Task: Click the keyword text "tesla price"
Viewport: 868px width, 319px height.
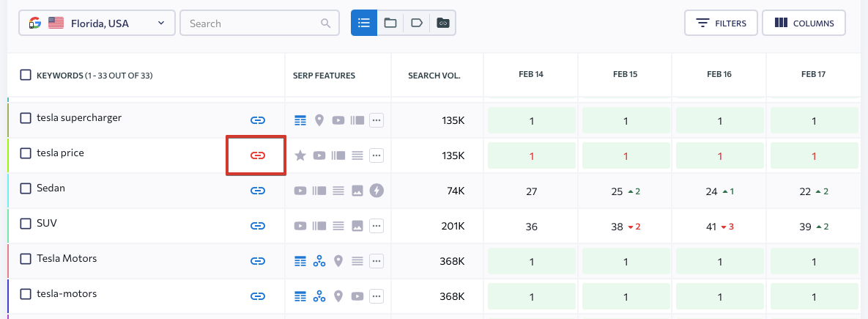Action: point(60,153)
